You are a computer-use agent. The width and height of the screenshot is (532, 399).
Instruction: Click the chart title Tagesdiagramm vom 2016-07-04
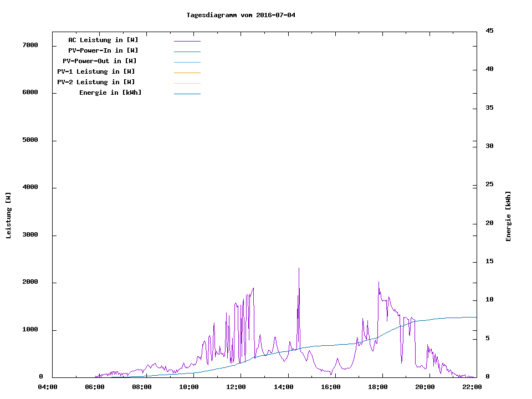pos(241,15)
